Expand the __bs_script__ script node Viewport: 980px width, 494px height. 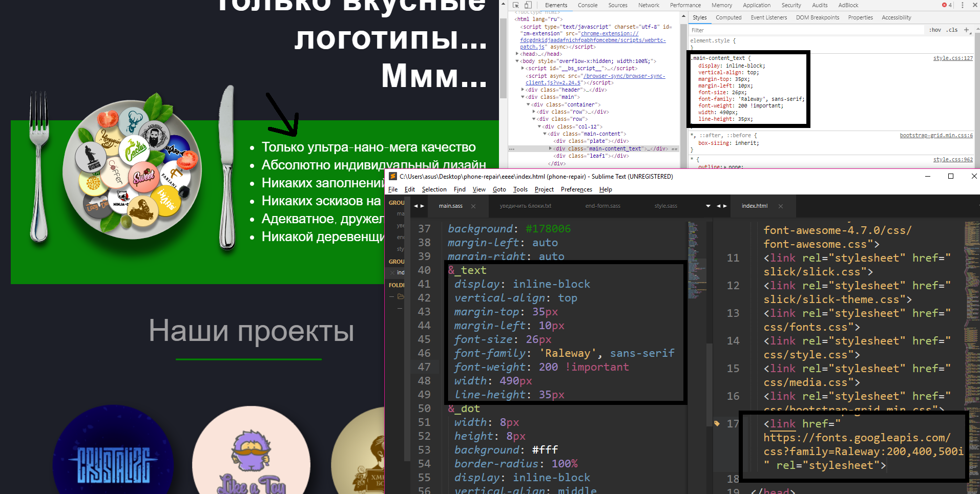point(523,68)
